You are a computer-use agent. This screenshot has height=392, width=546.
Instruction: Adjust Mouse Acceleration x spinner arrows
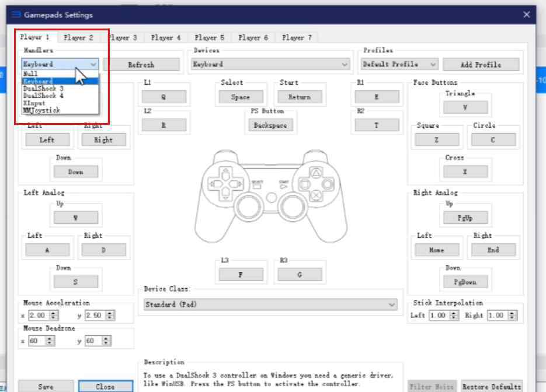coord(54,315)
